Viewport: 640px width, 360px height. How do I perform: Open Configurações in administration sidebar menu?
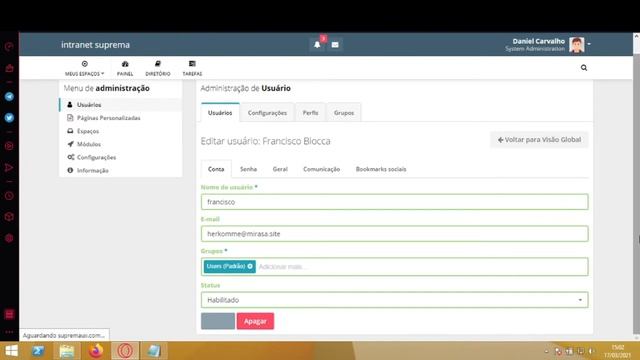121,157
